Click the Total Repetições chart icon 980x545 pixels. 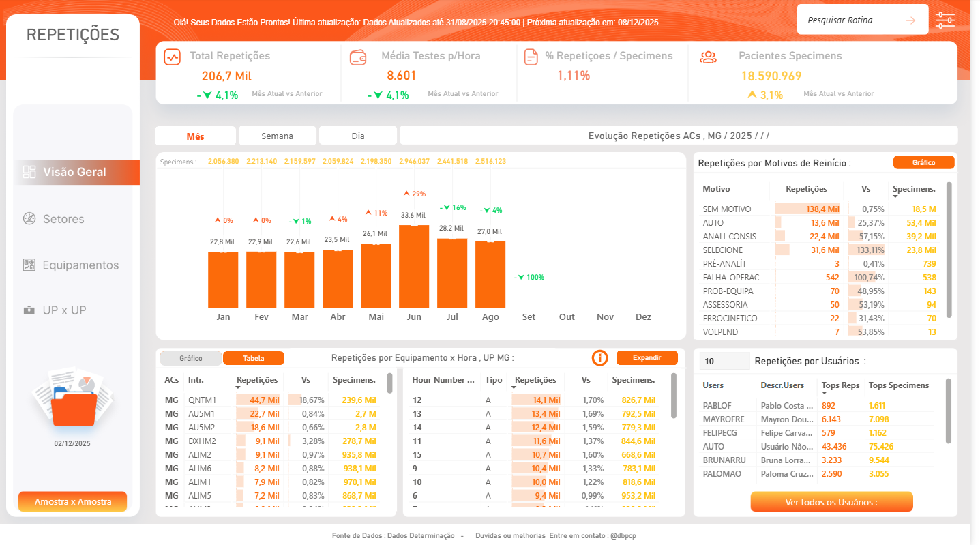click(172, 57)
